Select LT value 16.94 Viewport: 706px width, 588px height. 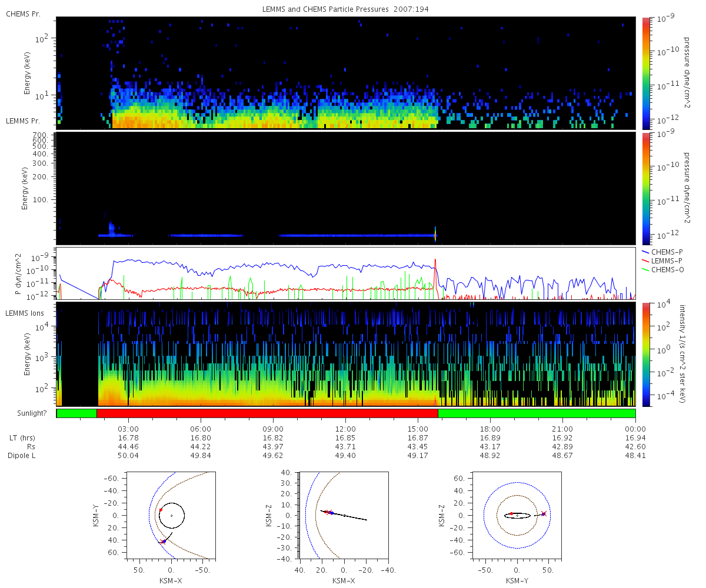pos(635,438)
